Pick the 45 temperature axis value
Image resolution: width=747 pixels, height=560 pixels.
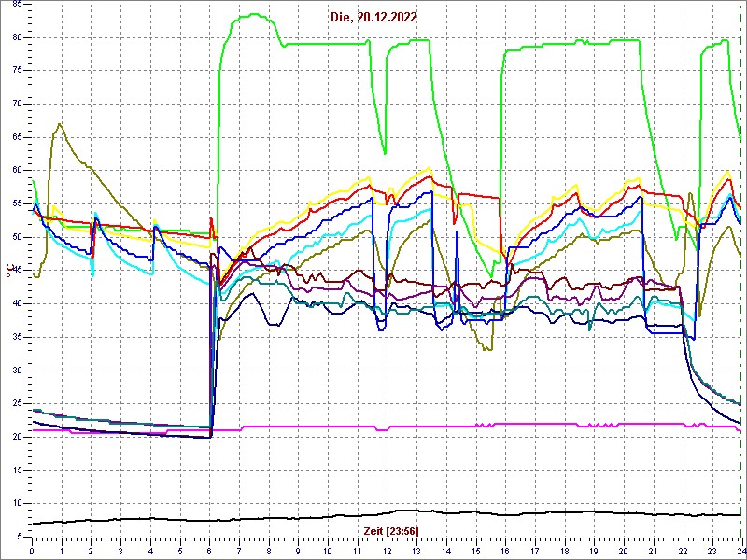click(x=16, y=271)
